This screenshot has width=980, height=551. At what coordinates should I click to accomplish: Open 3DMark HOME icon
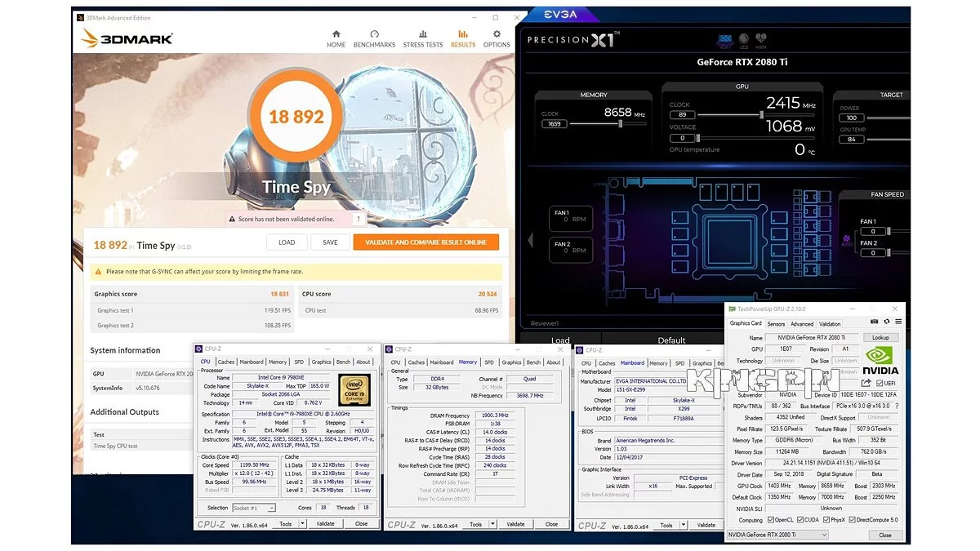click(336, 34)
